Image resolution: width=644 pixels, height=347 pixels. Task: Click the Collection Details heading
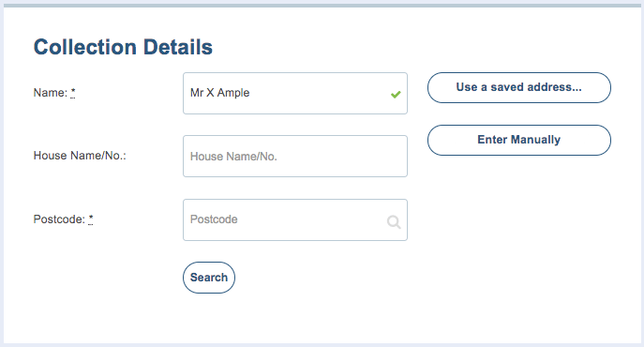click(123, 47)
